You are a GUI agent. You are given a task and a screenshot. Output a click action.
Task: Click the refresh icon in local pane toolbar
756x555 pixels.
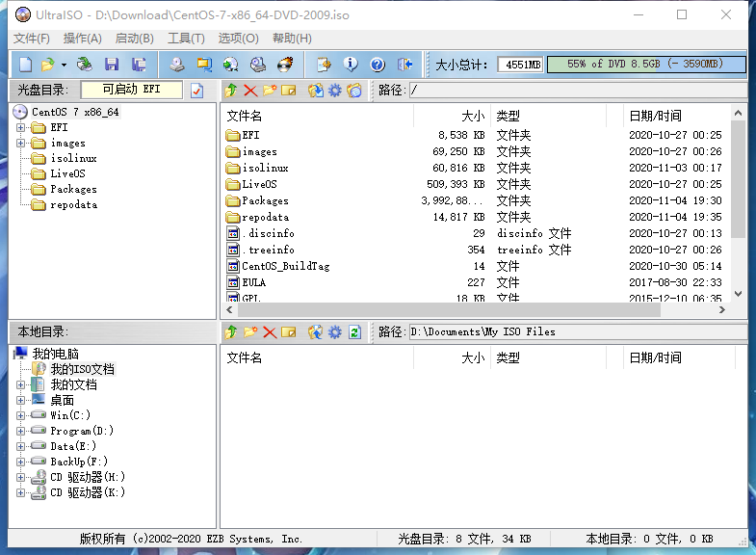[354, 332]
